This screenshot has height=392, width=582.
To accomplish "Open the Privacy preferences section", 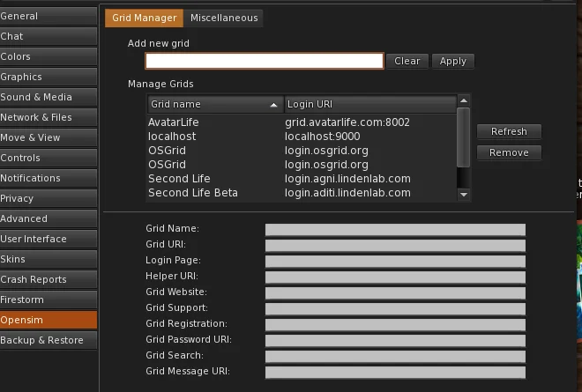I will click(x=48, y=198).
